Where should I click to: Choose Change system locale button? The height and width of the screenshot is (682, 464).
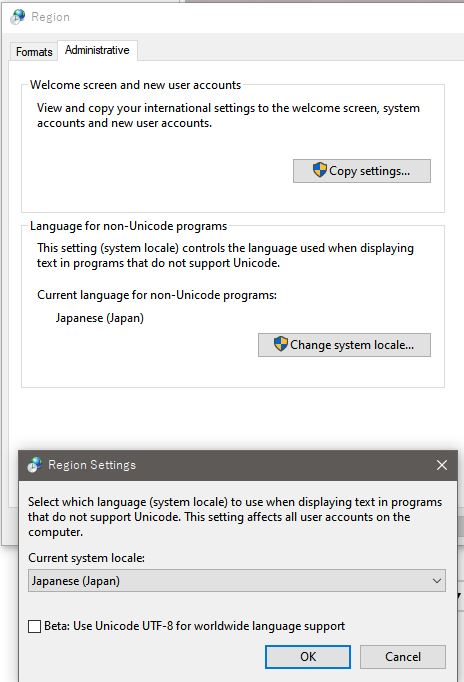tap(344, 345)
